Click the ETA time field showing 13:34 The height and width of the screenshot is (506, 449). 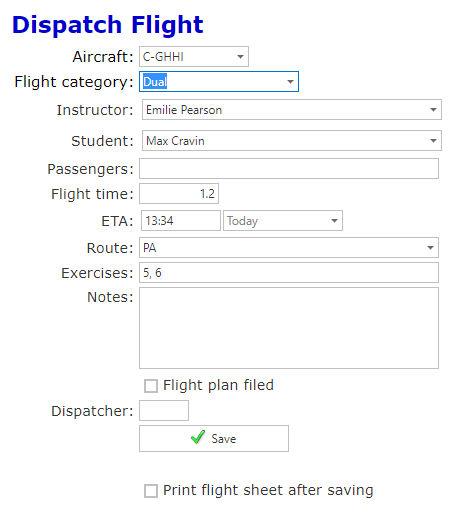pyautogui.click(x=181, y=220)
